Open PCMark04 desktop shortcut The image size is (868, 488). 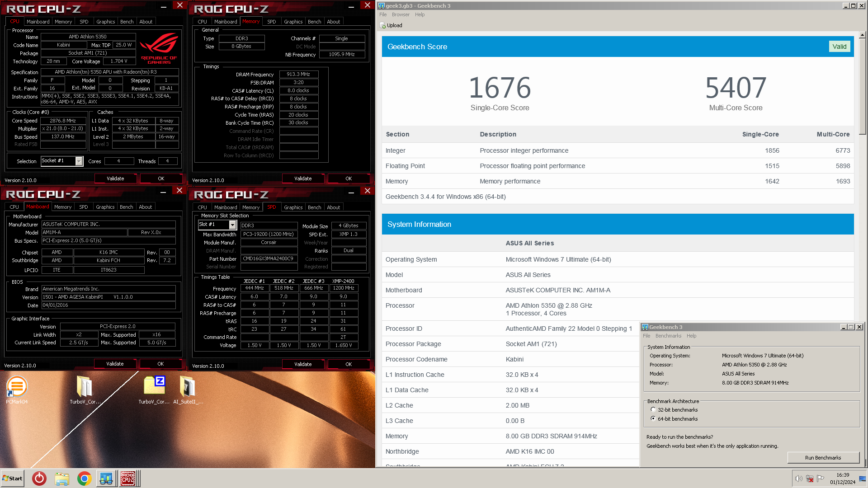click(17, 390)
